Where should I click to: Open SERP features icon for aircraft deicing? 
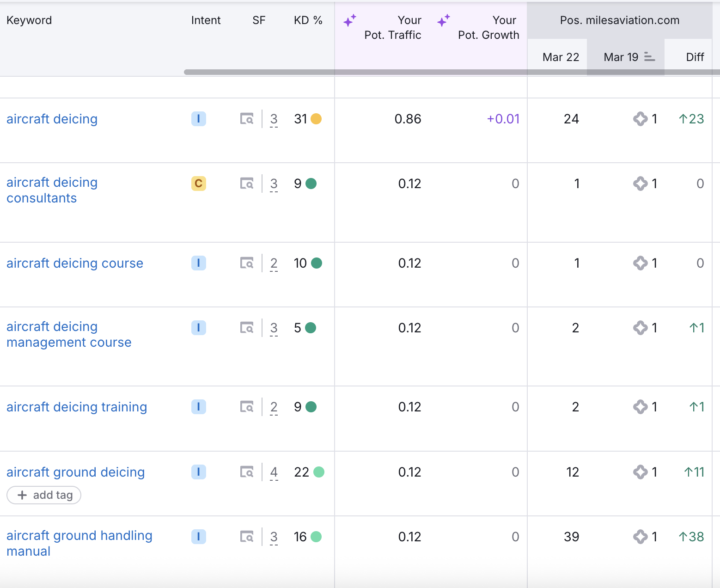[247, 119]
